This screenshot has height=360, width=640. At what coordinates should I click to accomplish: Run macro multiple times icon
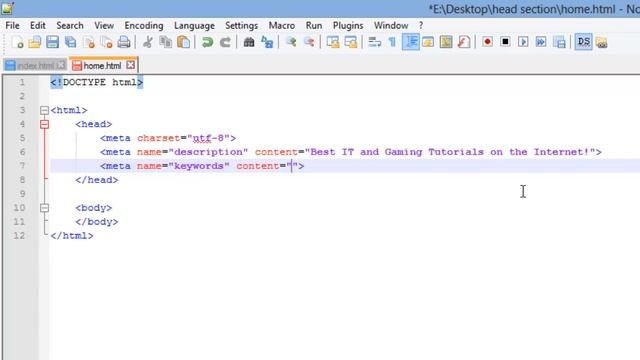(x=541, y=42)
